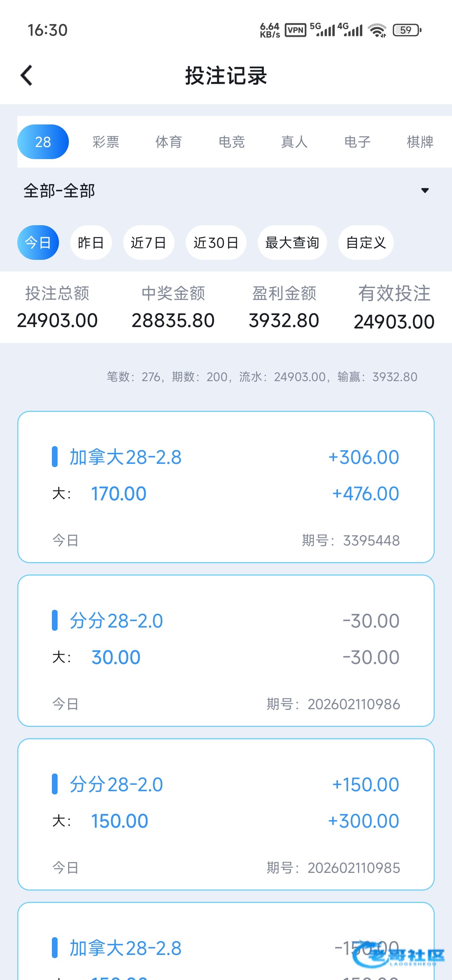Switch to the 彩票 tab

[106, 142]
